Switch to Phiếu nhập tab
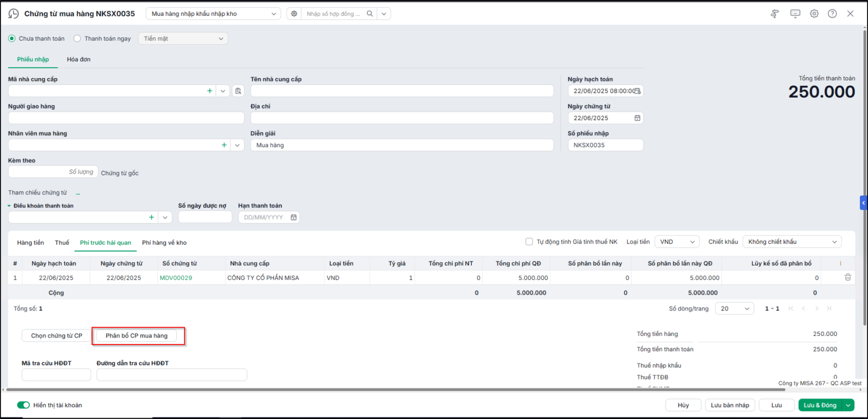Image resolution: width=868 pixels, height=419 pixels. tap(33, 59)
